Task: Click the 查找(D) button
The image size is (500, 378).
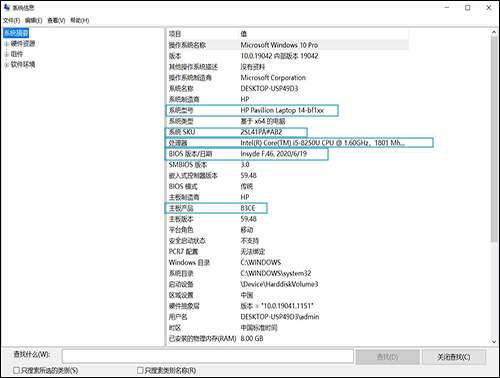Action: point(387,357)
